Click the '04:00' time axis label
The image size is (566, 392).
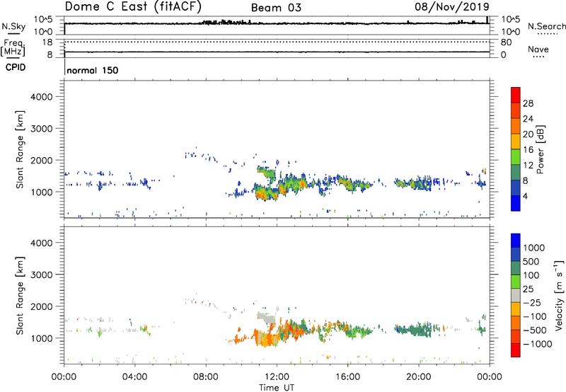click(x=134, y=377)
